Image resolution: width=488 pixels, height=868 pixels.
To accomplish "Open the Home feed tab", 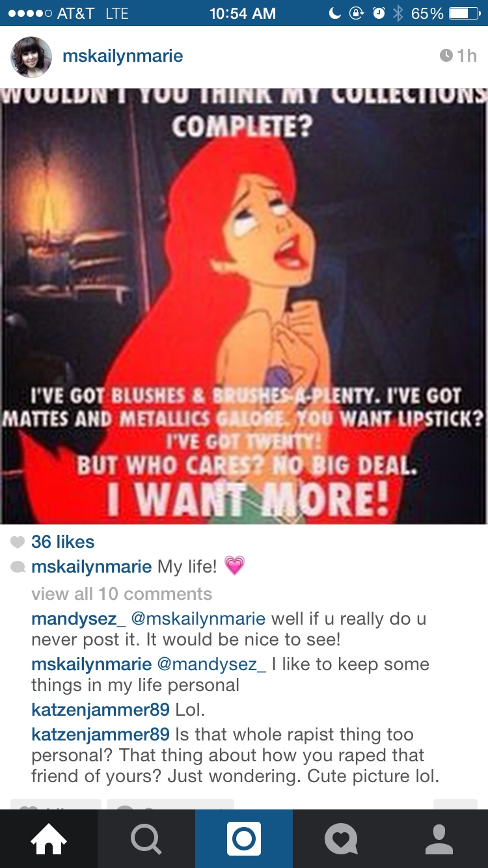I will [49, 839].
